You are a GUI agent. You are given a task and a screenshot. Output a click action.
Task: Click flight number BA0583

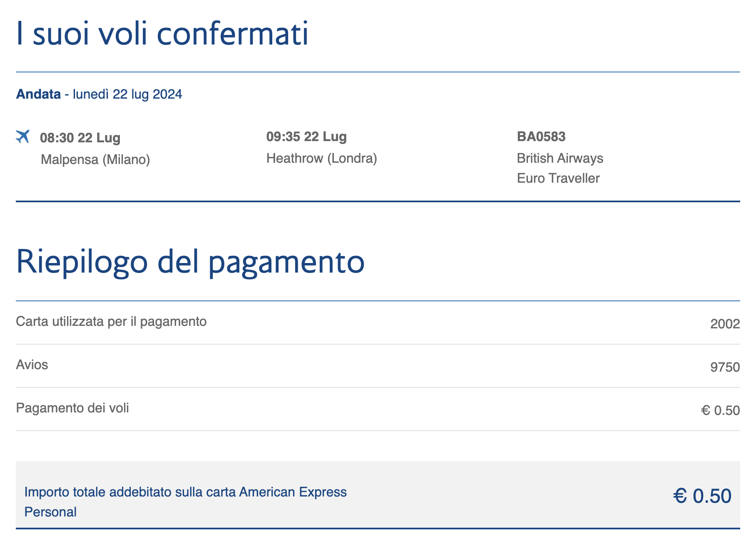coord(541,136)
